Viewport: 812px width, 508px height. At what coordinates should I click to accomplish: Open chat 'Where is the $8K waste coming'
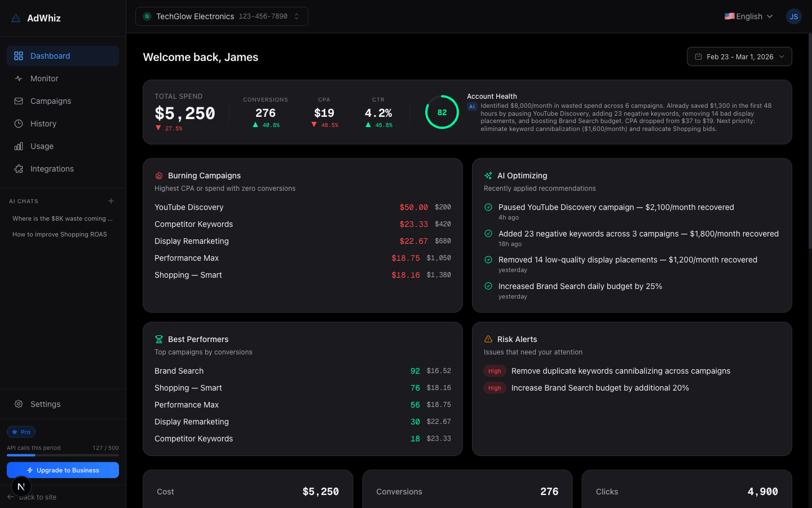click(63, 218)
